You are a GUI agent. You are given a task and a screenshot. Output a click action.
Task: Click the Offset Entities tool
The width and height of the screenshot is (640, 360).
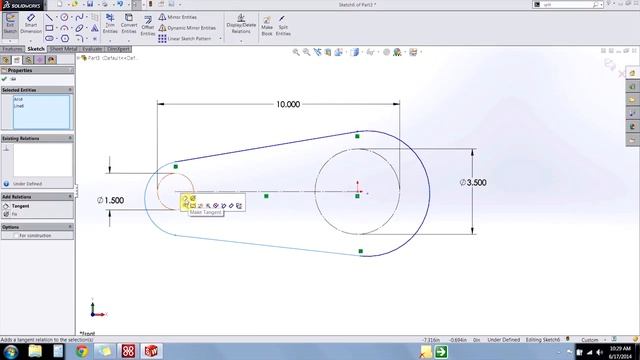click(x=148, y=26)
